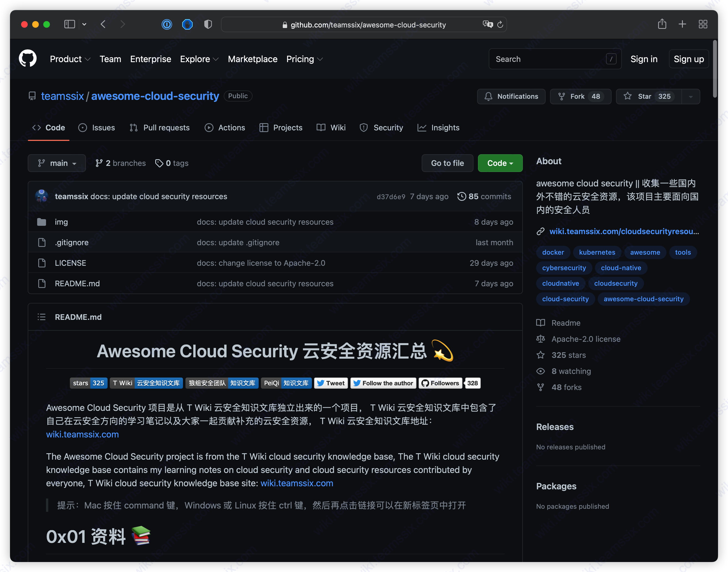Open the teamssix owner link
The height and width of the screenshot is (572, 728).
62,96
